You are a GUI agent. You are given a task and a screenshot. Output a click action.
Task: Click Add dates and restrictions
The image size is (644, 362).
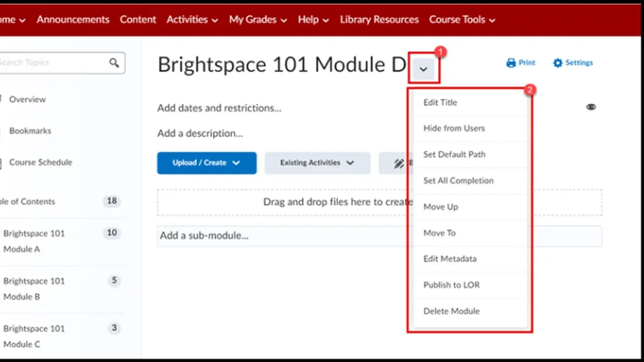[x=219, y=108]
